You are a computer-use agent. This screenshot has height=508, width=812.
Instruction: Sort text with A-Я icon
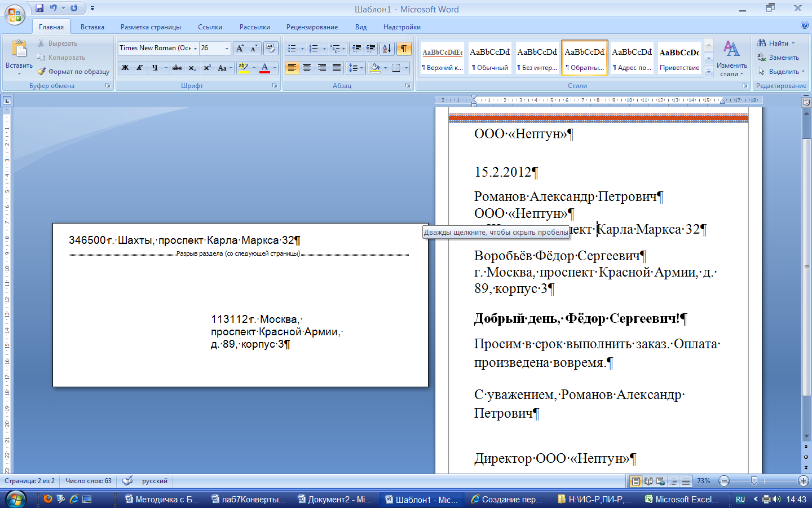tap(387, 48)
